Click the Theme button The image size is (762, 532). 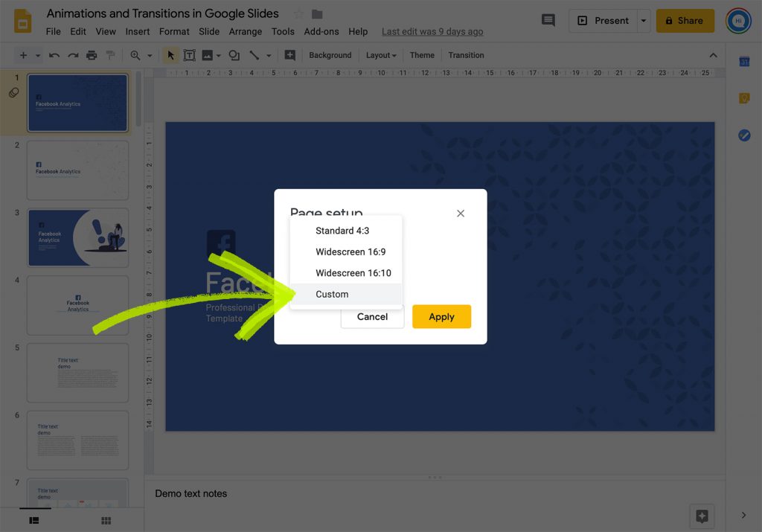(x=422, y=55)
